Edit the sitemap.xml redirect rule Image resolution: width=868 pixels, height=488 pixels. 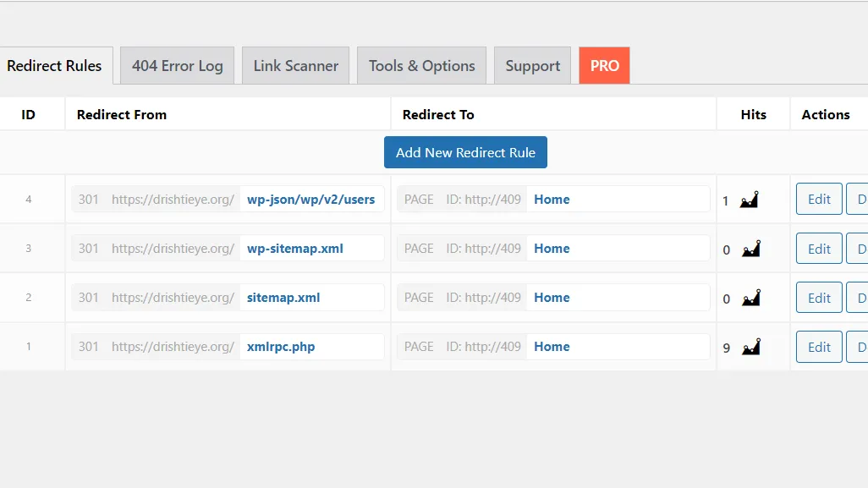coord(819,298)
